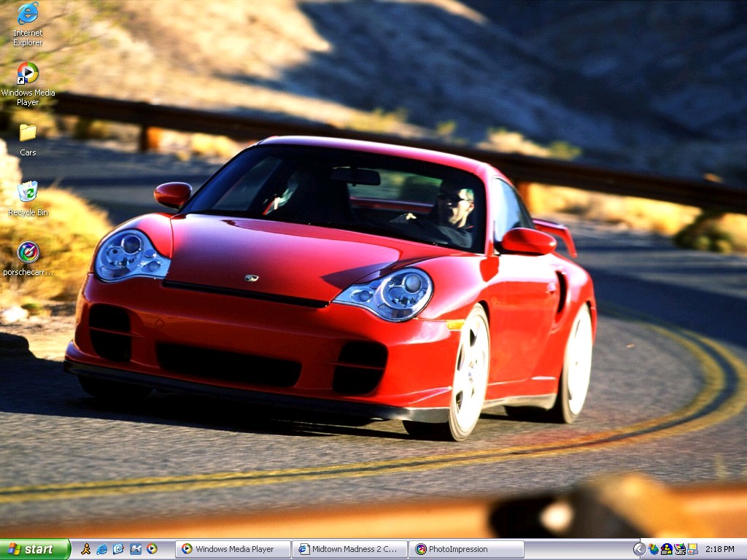Switch to Windows Media Player taskbar button

(x=233, y=549)
